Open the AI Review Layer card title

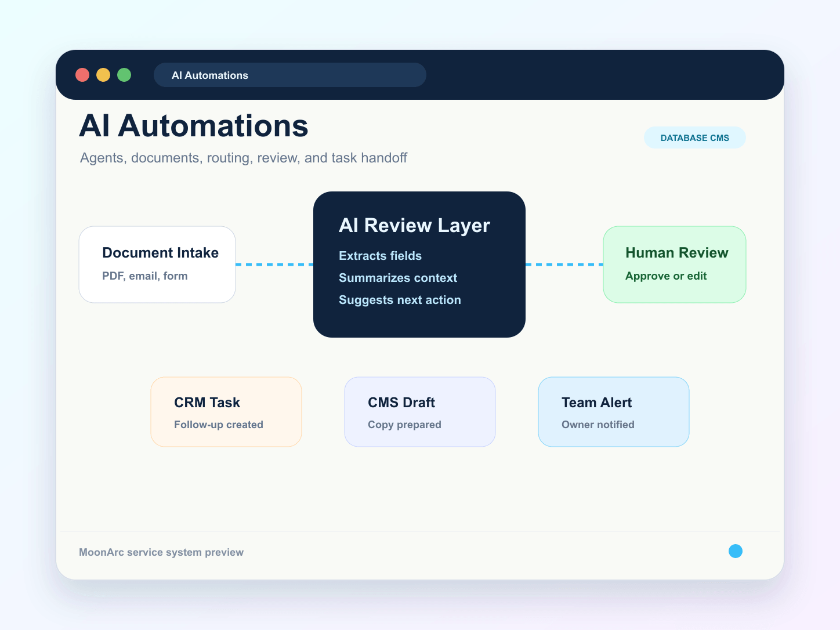[x=414, y=226]
